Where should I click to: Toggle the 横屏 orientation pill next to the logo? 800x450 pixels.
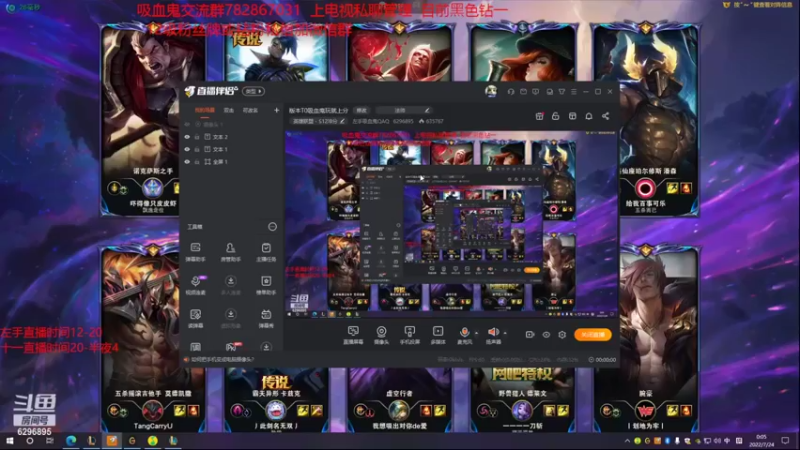(254, 91)
